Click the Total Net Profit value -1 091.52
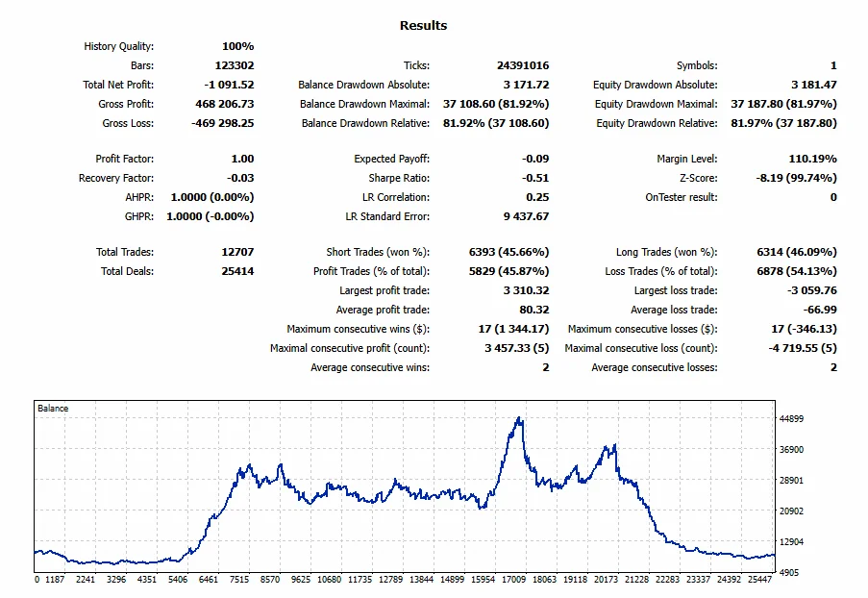The image size is (868, 598). [x=229, y=85]
